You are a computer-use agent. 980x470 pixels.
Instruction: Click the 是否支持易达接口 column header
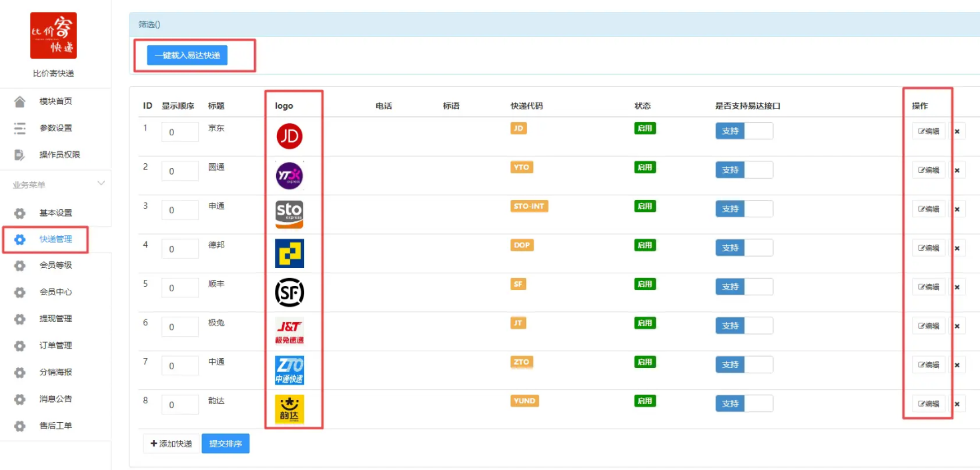[x=748, y=106]
